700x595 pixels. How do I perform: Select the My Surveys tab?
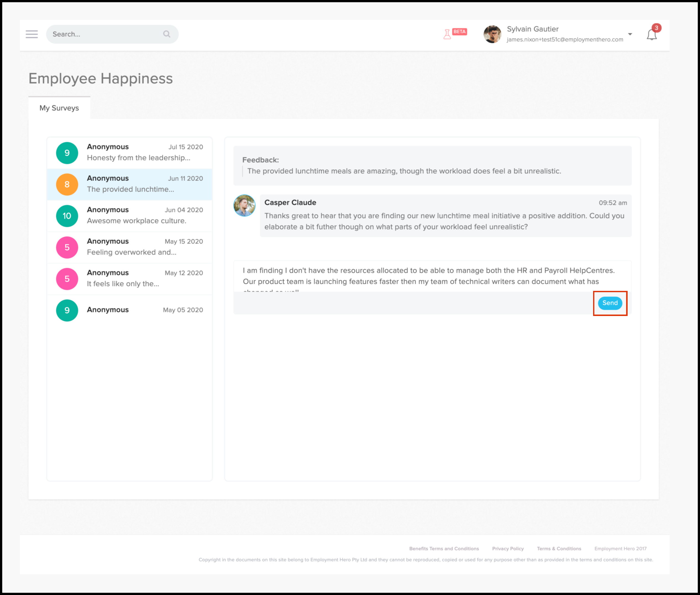[59, 108]
